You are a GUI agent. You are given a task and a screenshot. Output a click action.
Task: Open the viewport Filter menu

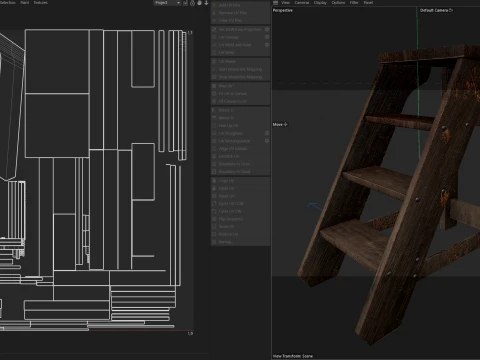(x=354, y=3)
